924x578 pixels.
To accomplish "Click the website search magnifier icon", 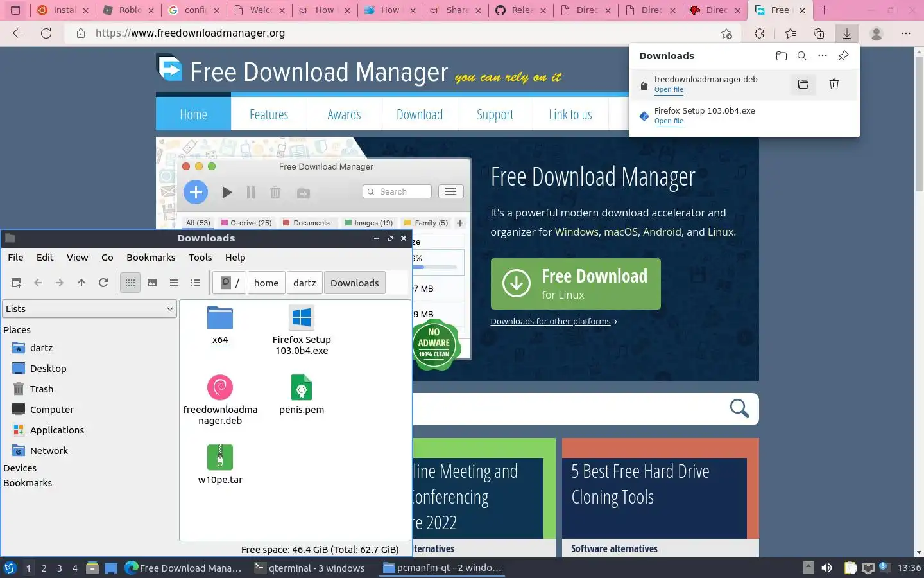I will click(x=739, y=408).
